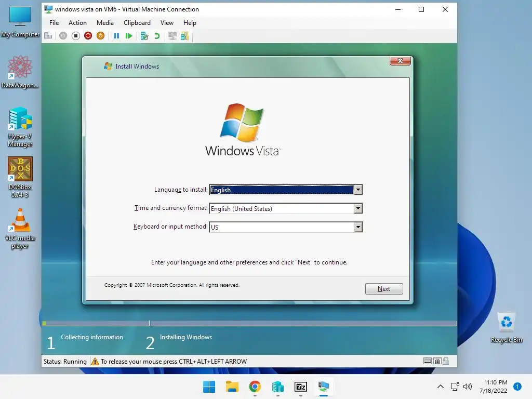Show hidden tray icons chevron
This screenshot has width=532, height=399.
click(441, 387)
